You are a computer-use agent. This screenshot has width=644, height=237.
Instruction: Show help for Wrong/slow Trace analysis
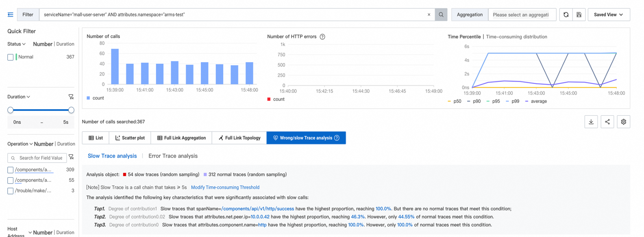pos(337,138)
